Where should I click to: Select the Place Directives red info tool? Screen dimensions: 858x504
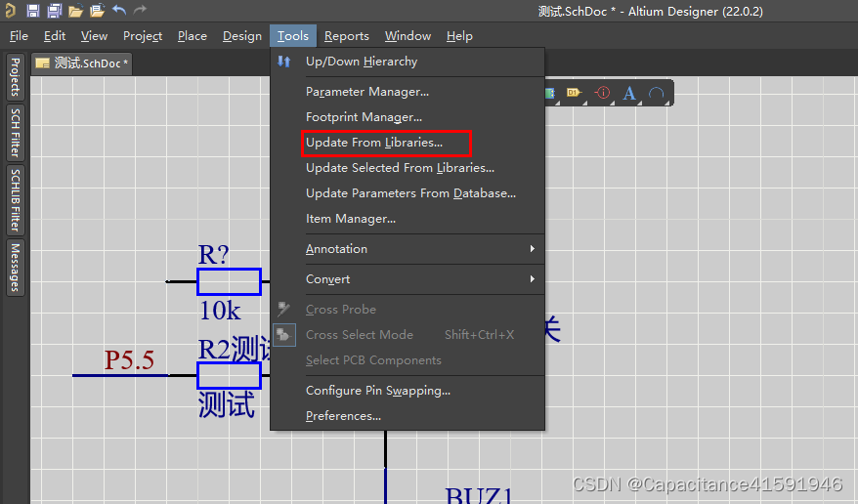click(x=603, y=93)
